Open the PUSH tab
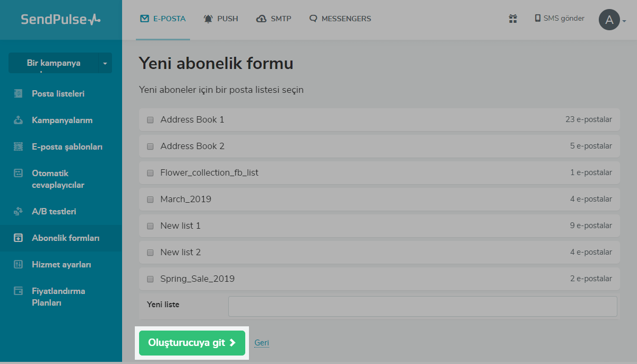 click(221, 19)
